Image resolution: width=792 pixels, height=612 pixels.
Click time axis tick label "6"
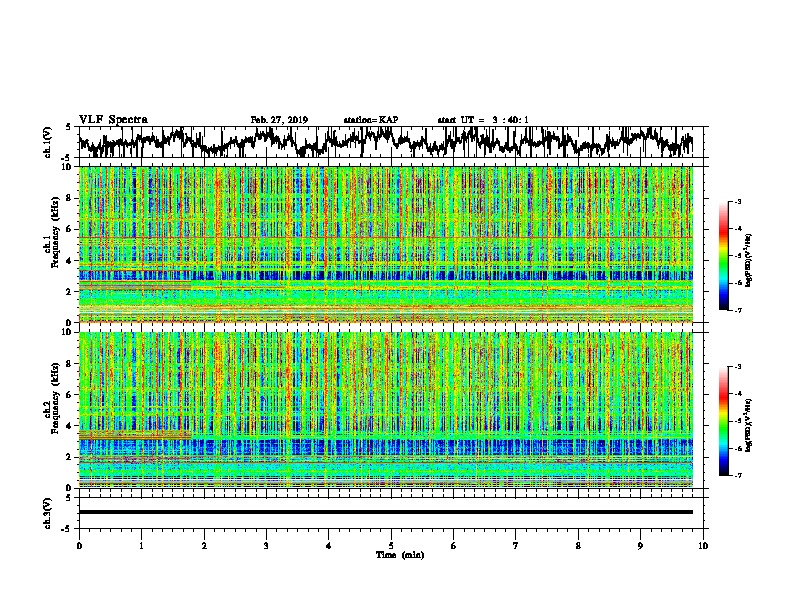[454, 546]
